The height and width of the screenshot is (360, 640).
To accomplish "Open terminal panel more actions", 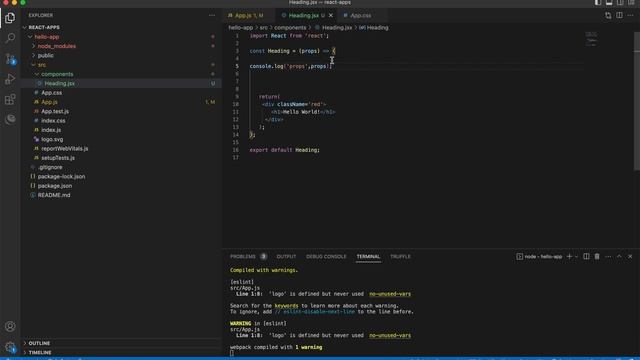I will click(x=608, y=256).
